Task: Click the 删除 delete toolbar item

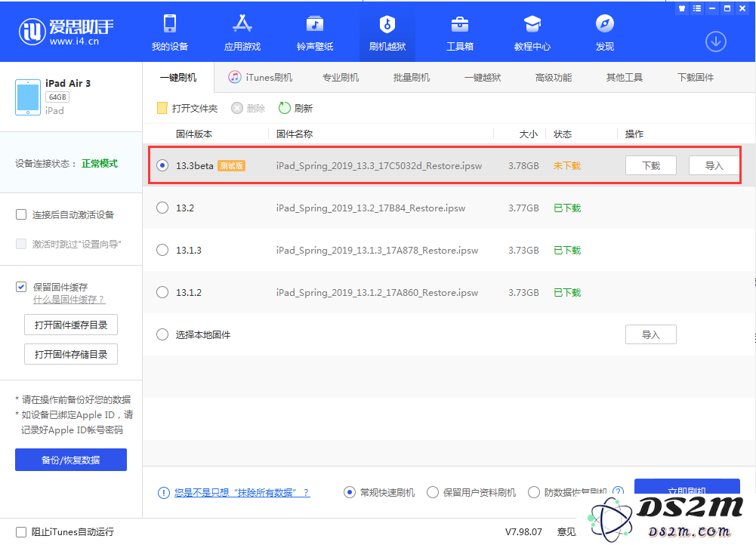Action: point(248,109)
